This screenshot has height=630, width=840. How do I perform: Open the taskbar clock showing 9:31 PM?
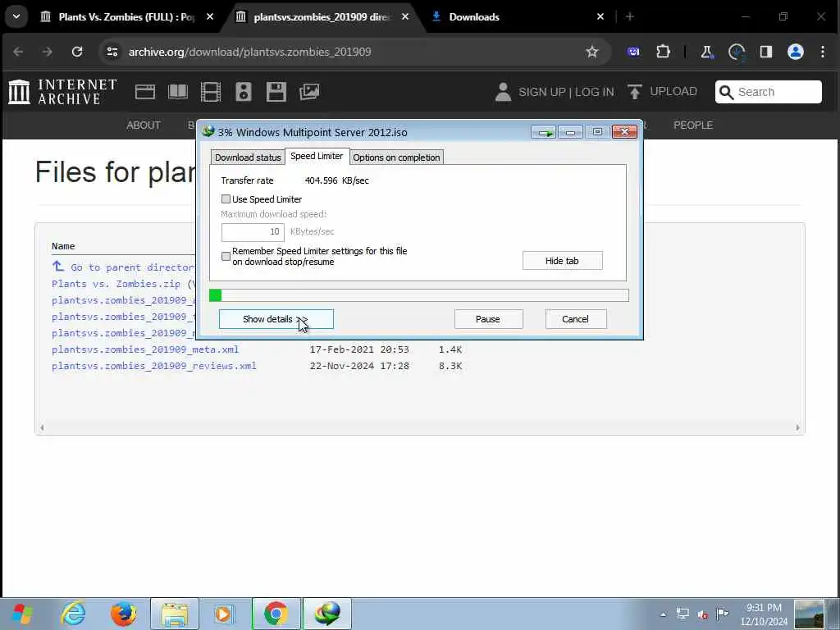click(765, 614)
